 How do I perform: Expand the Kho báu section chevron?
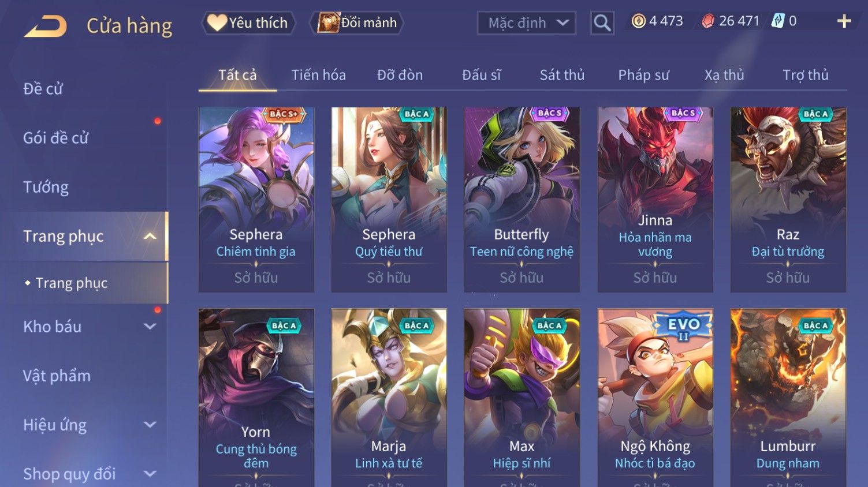pyautogui.click(x=150, y=327)
